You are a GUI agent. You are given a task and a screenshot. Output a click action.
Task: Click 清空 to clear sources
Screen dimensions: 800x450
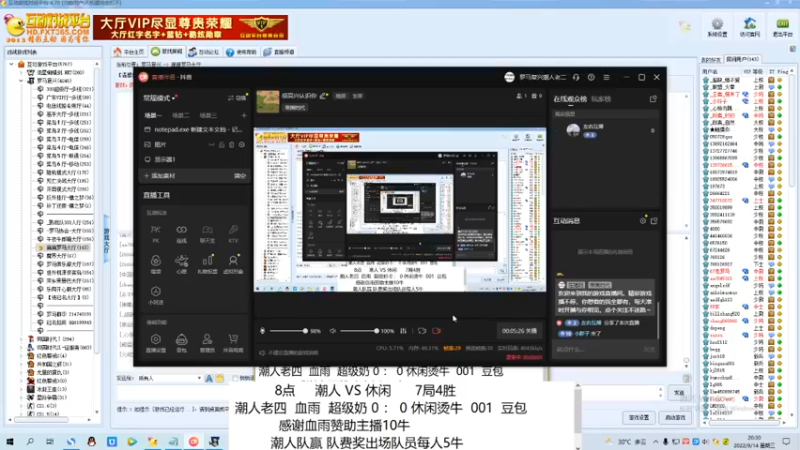(239, 176)
